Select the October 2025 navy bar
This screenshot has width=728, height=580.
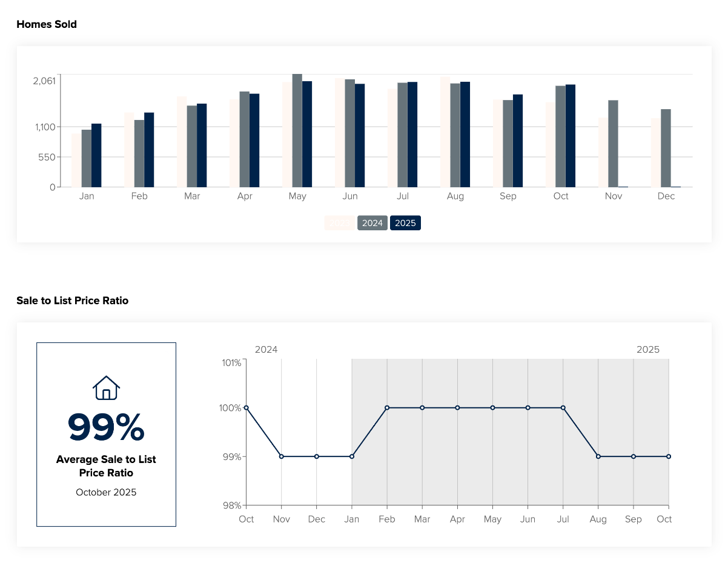click(x=571, y=136)
